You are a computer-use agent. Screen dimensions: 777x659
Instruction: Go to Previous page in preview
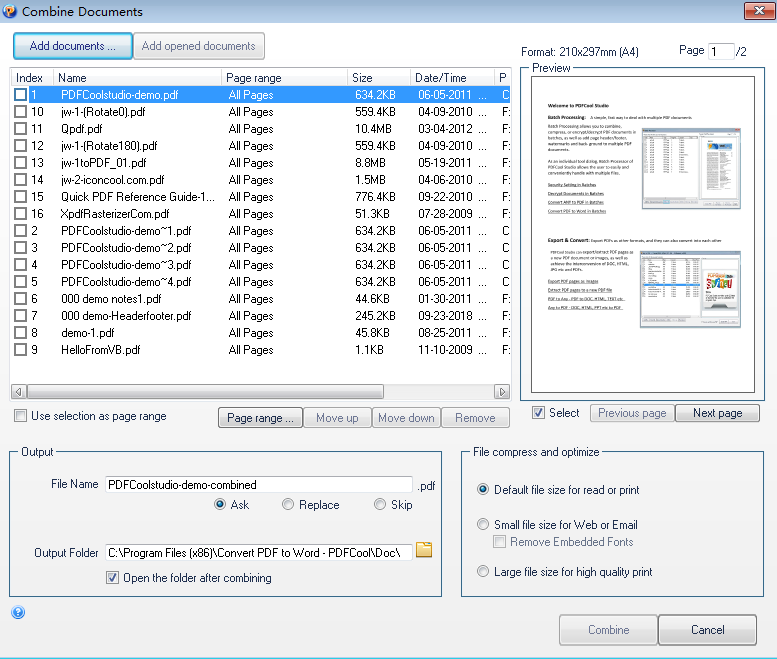point(632,413)
